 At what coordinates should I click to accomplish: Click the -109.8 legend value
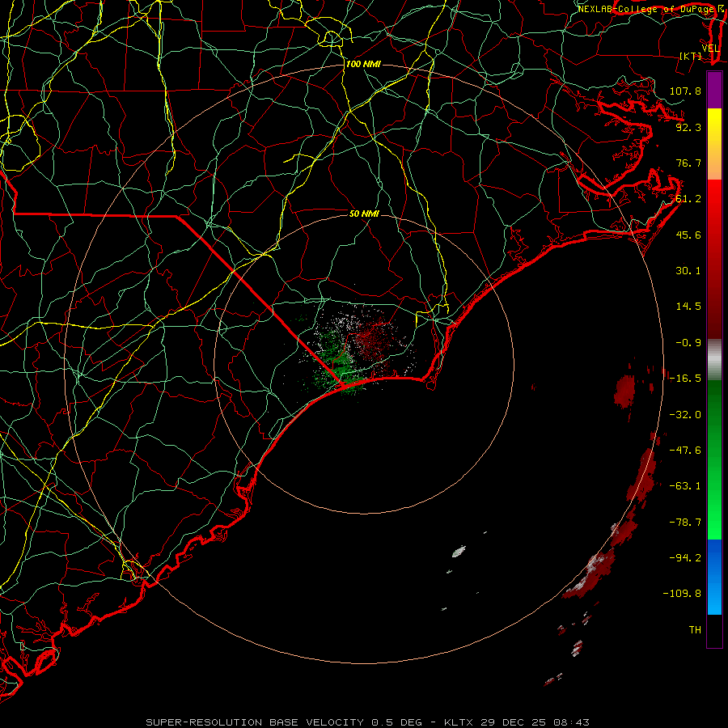tap(682, 594)
